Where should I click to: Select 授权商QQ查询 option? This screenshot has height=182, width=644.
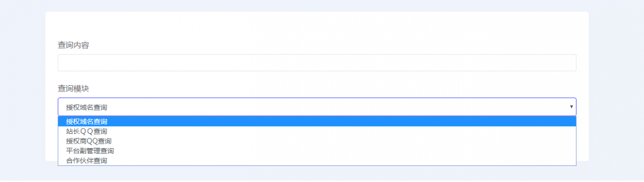coord(317,141)
